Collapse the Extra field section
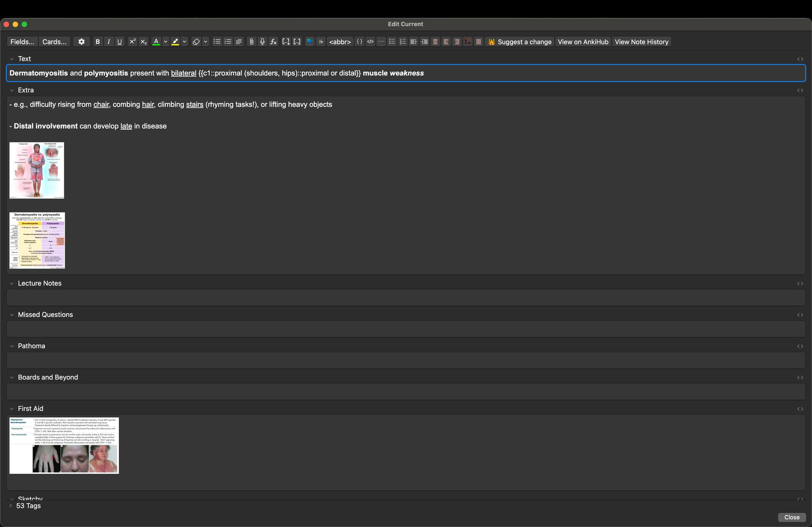The width and height of the screenshot is (812, 527). 12,90
